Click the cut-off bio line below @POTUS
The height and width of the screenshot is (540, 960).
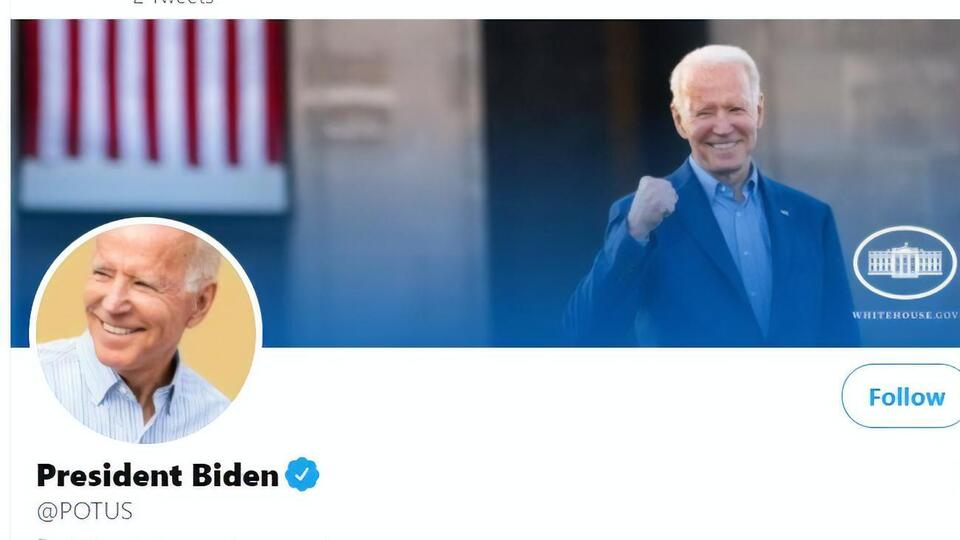tap(184, 538)
